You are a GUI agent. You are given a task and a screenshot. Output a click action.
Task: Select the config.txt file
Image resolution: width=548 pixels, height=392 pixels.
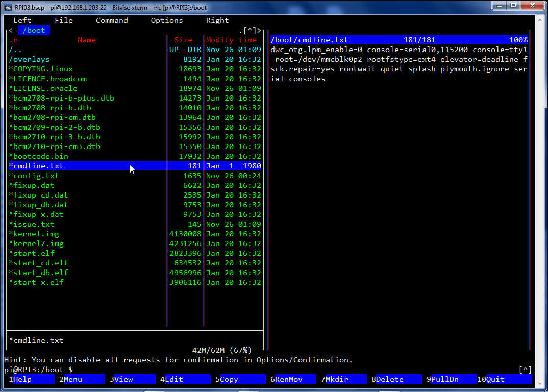tap(34, 176)
